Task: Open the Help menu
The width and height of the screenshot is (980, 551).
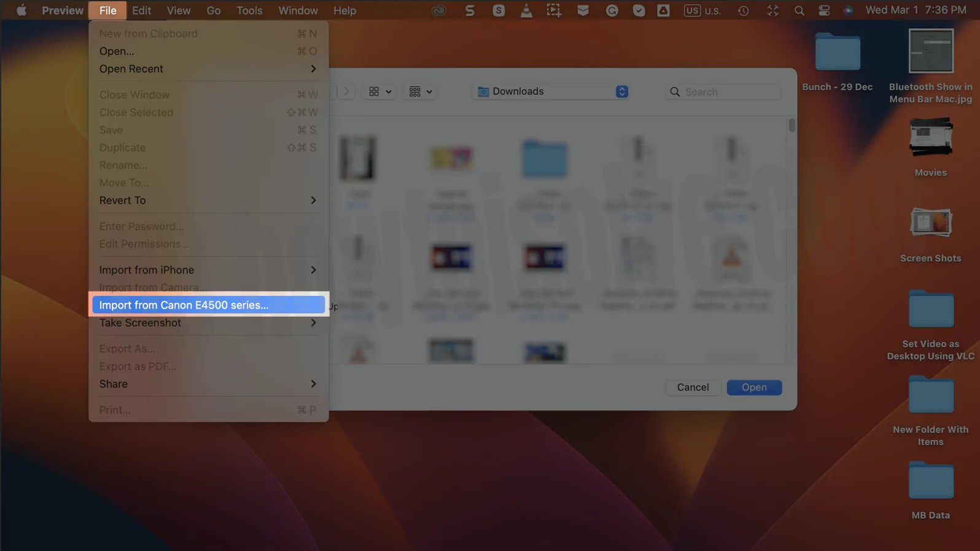Action: (344, 10)
